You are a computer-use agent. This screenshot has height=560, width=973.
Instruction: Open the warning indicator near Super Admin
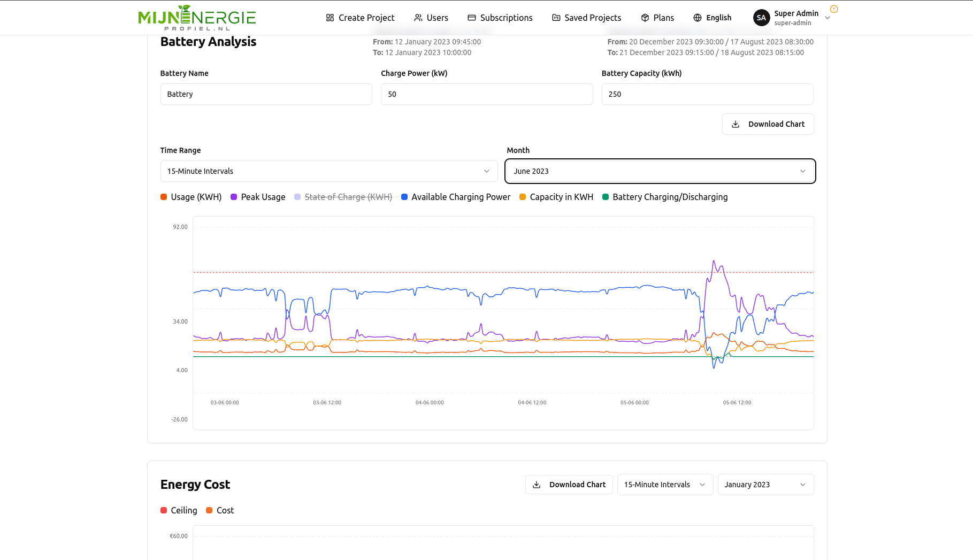click(x=833, y=10)
